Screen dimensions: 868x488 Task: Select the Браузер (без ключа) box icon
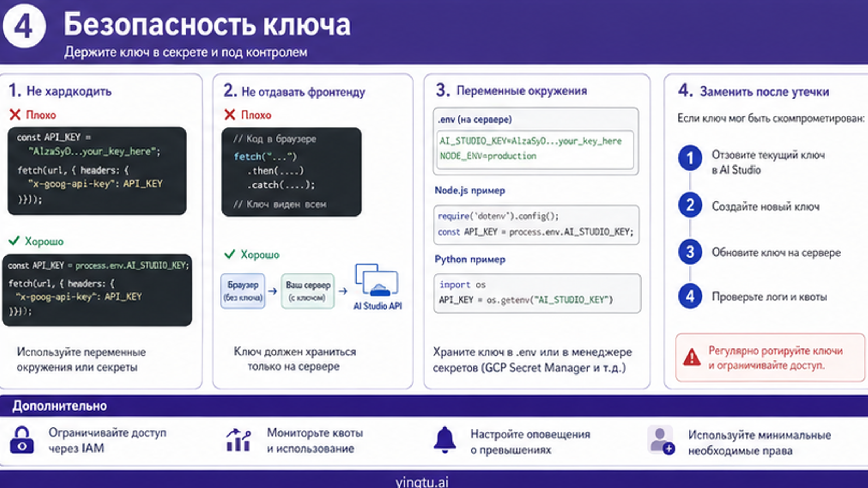click(x=243, y=290)
